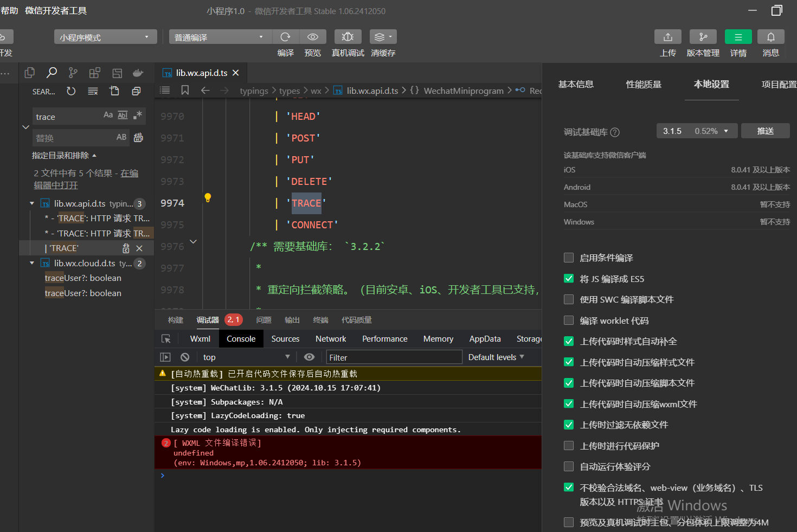Refresh the search results

click(71, 91)
